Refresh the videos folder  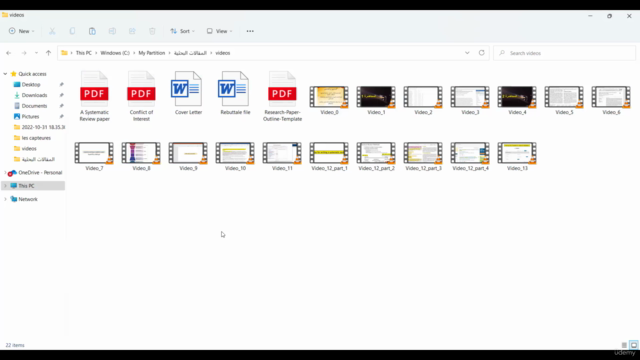[482, 53]
